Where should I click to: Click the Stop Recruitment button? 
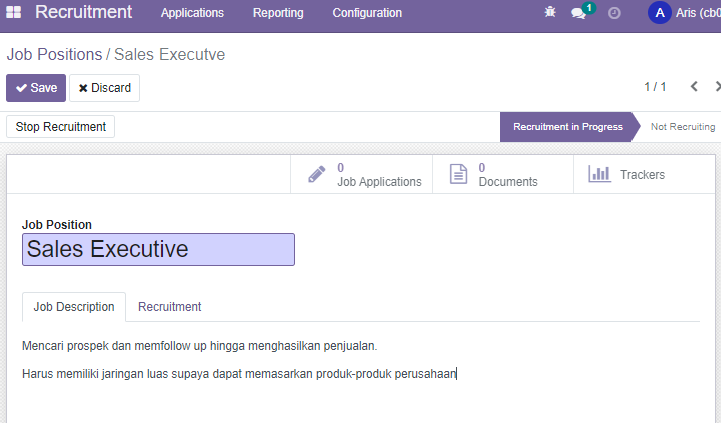tap(61, 126)
